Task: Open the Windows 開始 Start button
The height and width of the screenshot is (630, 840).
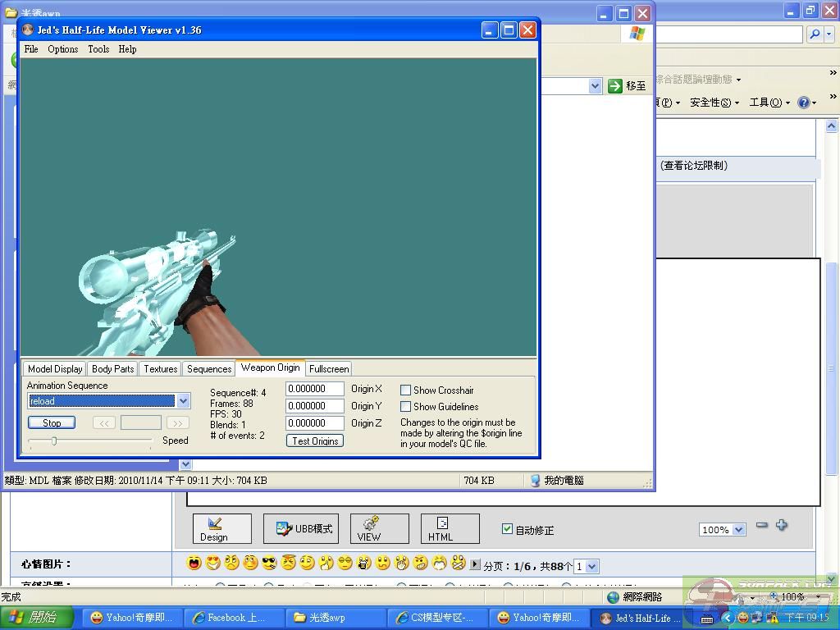Action: (35, 618)
